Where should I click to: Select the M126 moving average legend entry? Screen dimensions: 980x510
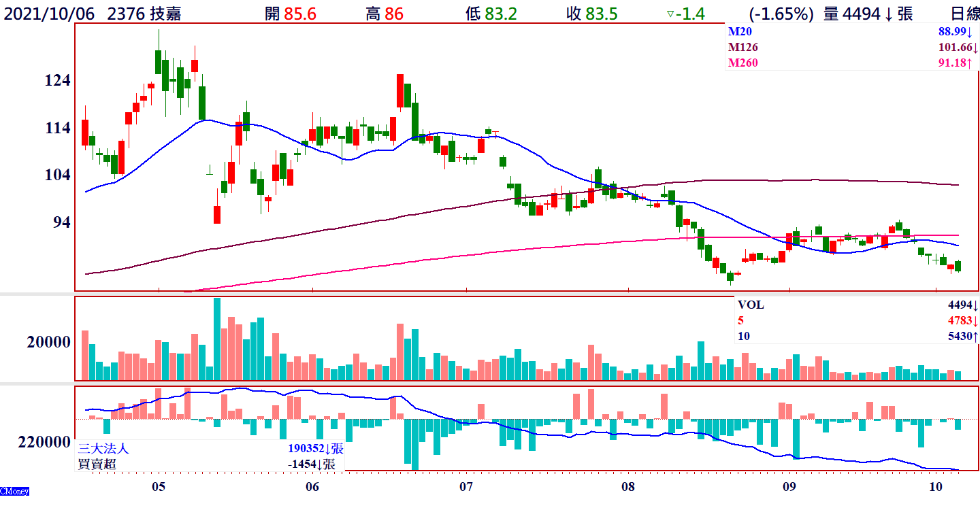[742, 48]
